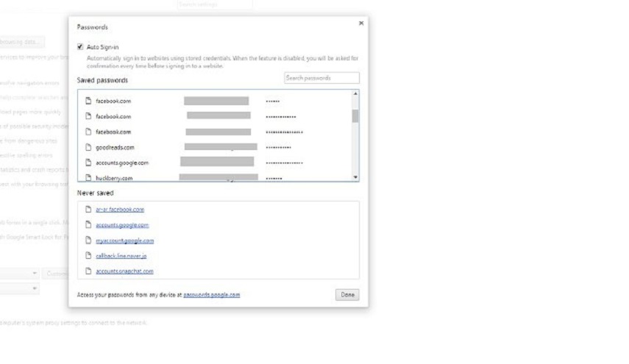This screenshot has width=629, height=364.
Task: Click page icon beside callback.line.naver.jp
Action: pos(88,256)
